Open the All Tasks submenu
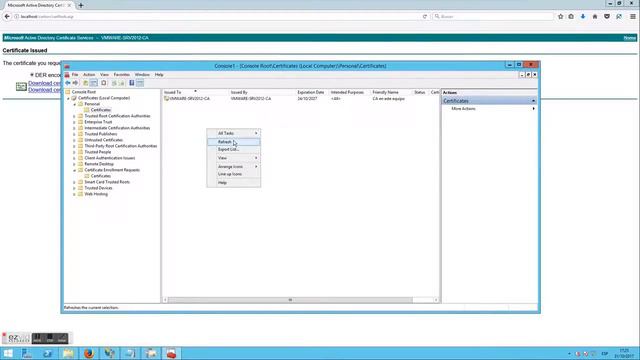Image resolution: width=640 pixels, height=360 pixels. (x=233, y=133)
